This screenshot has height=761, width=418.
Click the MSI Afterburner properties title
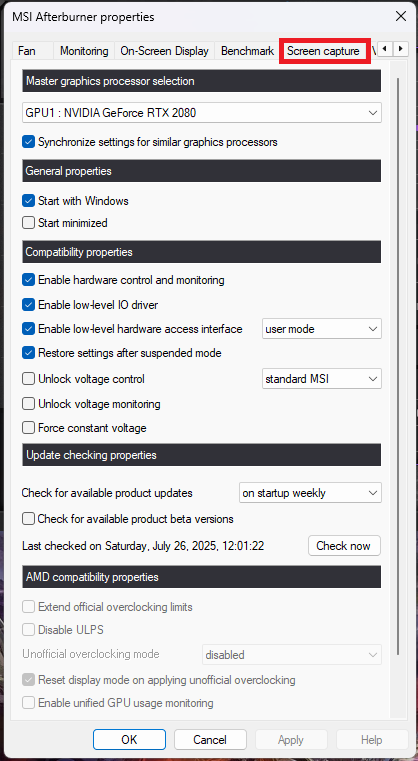point(83,17)
